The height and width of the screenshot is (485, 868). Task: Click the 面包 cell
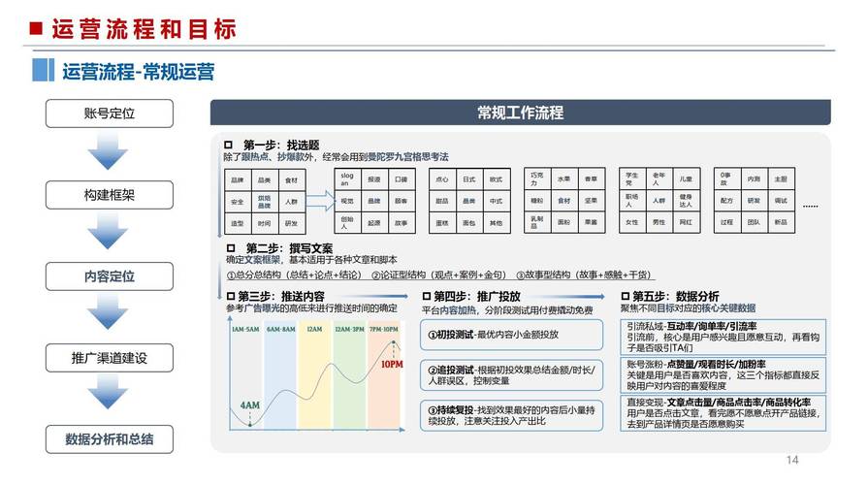(x=469, y=222)
